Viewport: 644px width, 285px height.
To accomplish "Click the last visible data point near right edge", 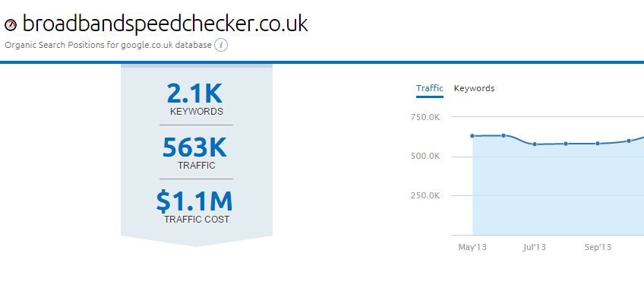I will (629, 141).
